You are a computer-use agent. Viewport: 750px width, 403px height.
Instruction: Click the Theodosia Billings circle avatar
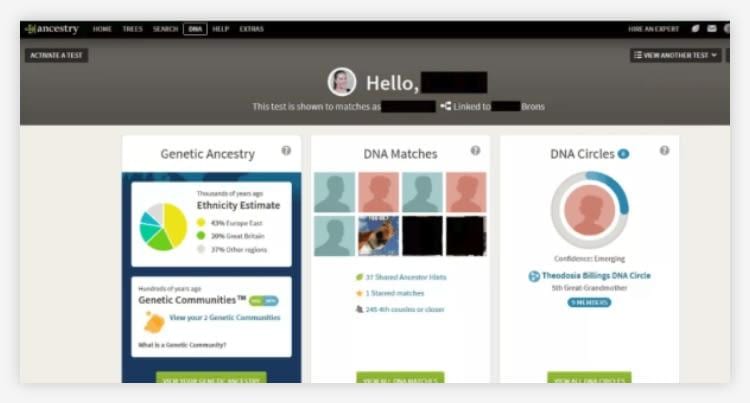(589, 210)
